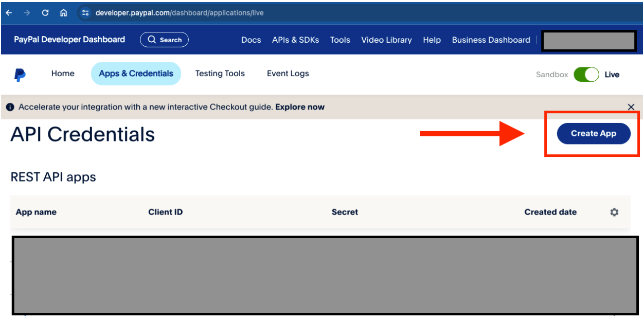This screenshot has height=320, width=644.
Task: Click the Created date column header
Action: point(550,212)
